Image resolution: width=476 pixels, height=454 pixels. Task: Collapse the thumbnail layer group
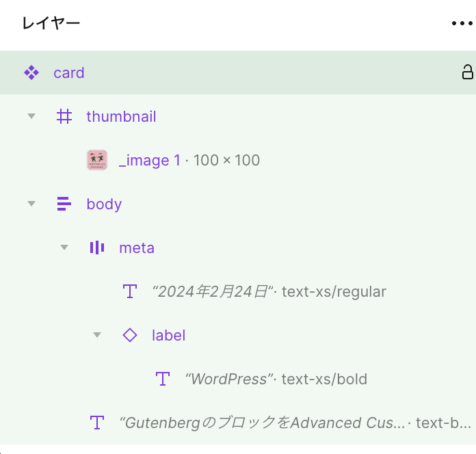31,116
